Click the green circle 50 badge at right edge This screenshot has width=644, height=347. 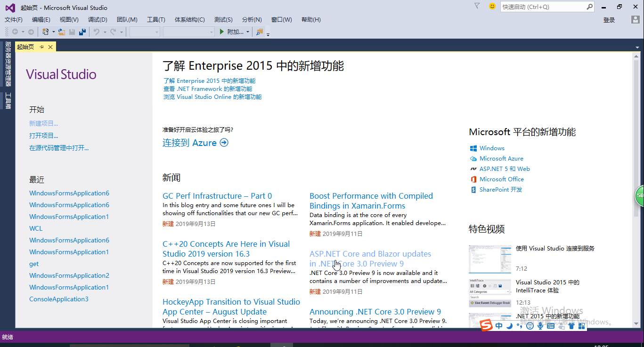[639, 195]
